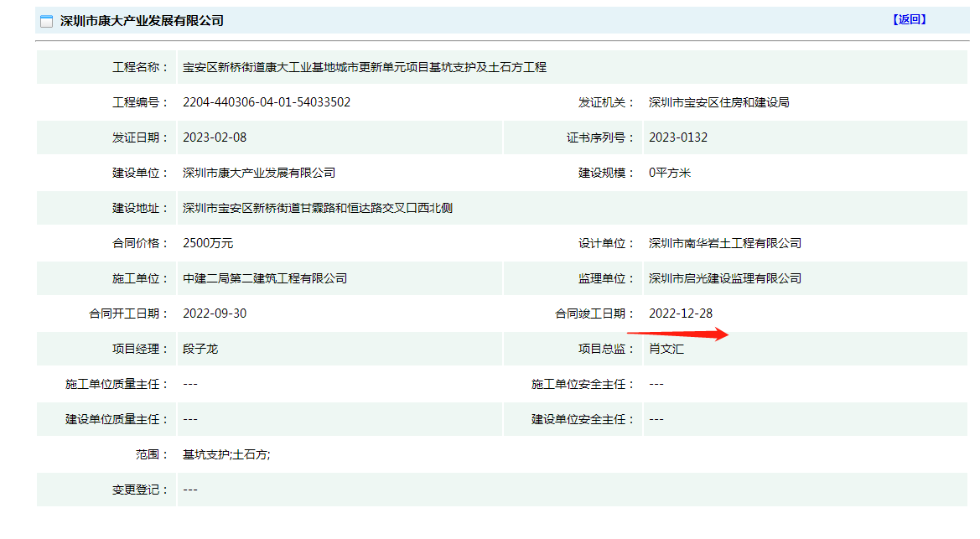The height and width of the screenshot is (539, 980).
Task: Click project number 2204-440306-04-01-54033502
Action: point(267,102)
